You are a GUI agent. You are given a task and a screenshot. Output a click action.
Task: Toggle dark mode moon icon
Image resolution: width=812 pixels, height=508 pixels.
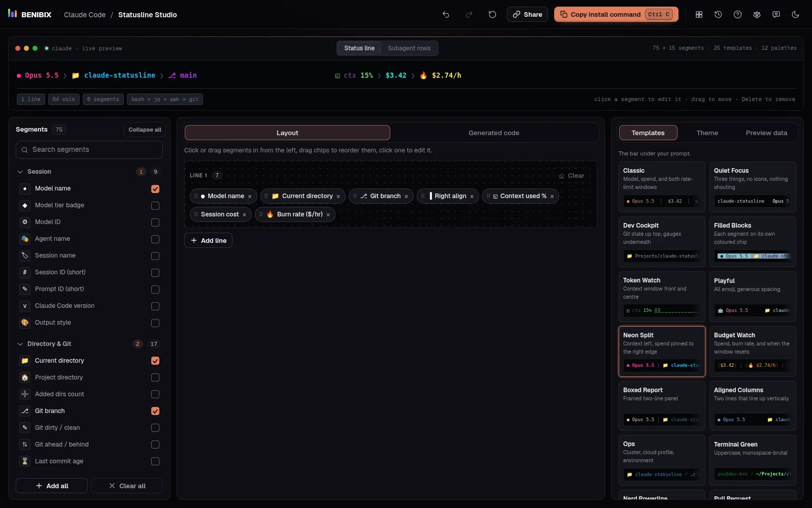pos(795,15)
